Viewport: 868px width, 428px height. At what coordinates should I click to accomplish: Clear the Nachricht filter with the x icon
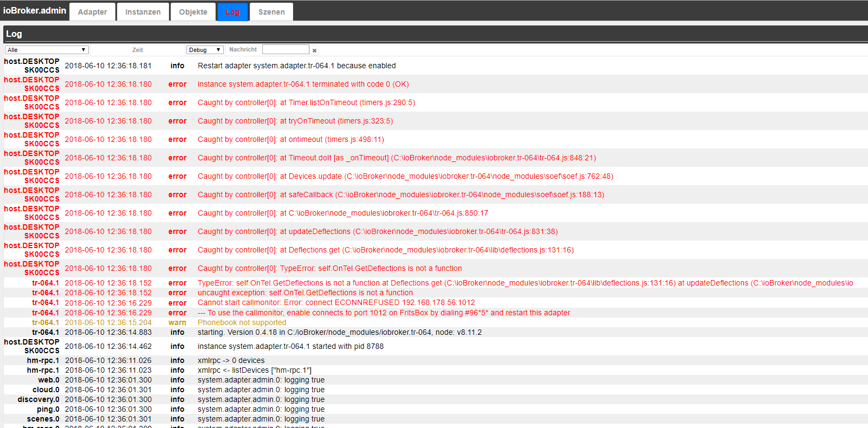point(314,50)
